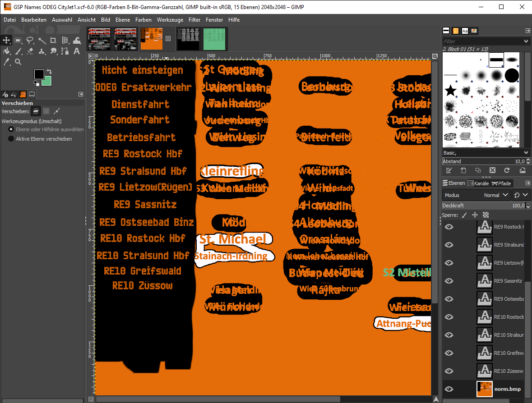Pick the Fuzzy Select magic wand tool
The image size is (532, 403).
pyautogui.click(x=42, y=40)
